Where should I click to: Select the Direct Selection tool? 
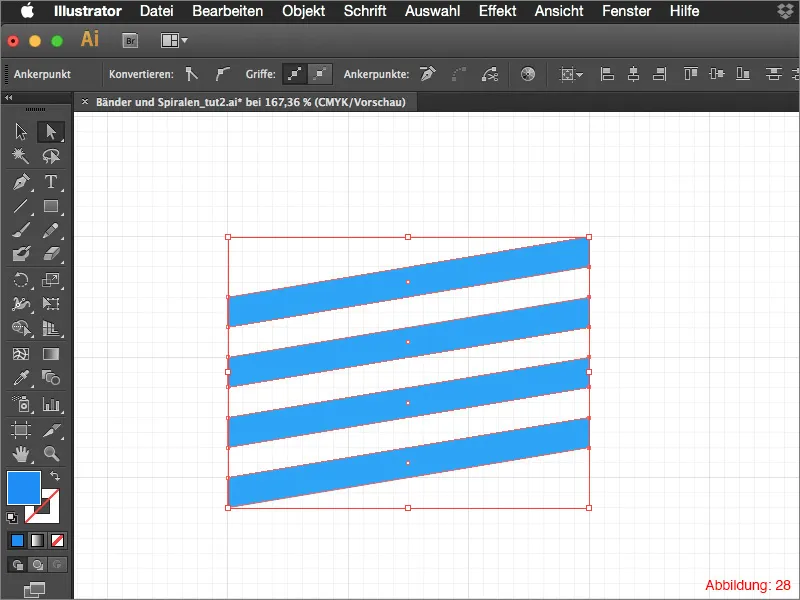tap(51, 132)
